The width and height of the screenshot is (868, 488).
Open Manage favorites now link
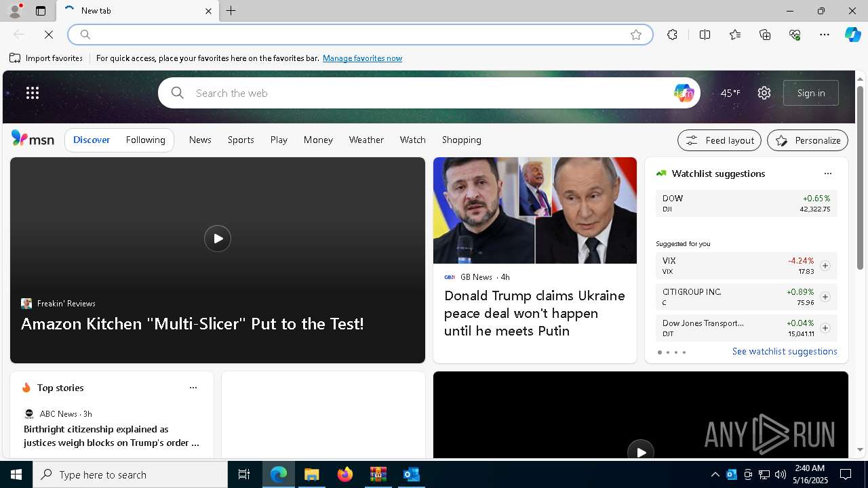pos(362,58)
